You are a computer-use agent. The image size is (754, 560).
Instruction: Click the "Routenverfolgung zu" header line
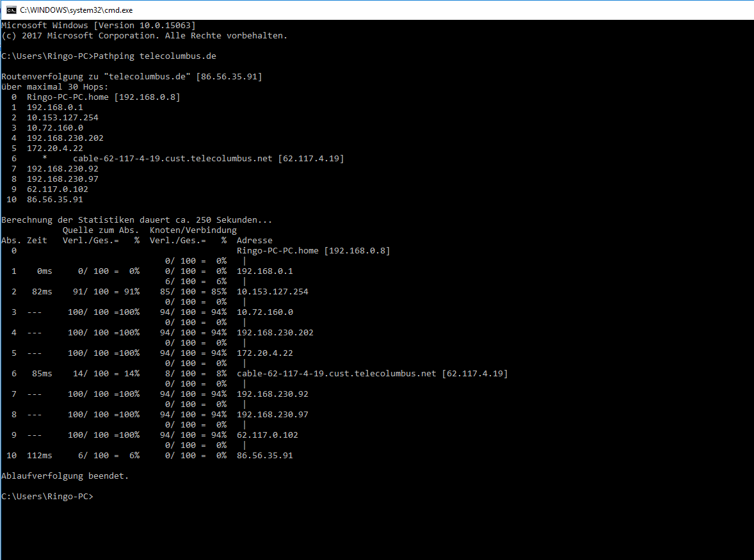click(x=131, y=77)
